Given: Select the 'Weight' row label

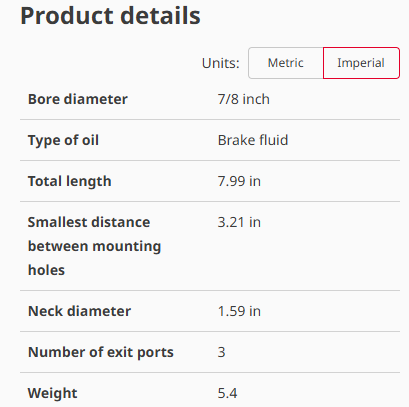Looking at the screenshot, I should click(53, 393).
